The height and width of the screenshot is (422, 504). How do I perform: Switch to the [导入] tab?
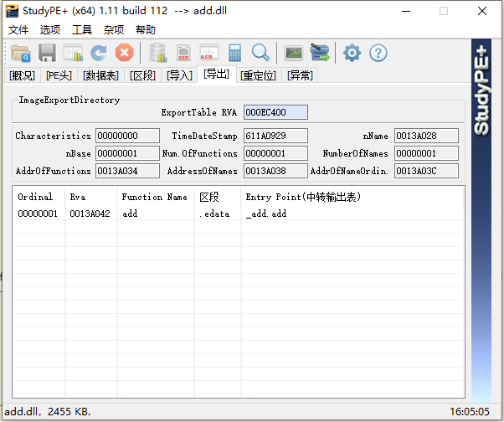click(x=179, y=75)
